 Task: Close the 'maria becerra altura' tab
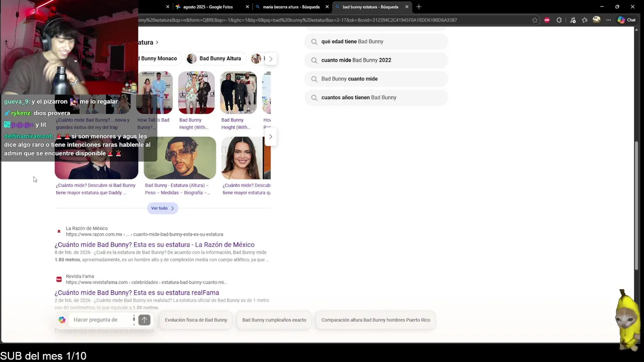tap(327, 7)
